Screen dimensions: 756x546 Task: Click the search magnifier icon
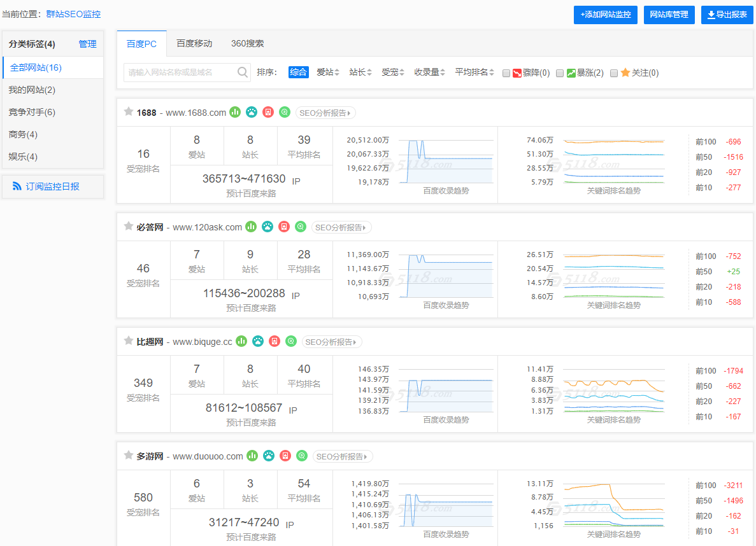[x=243, y=73]
